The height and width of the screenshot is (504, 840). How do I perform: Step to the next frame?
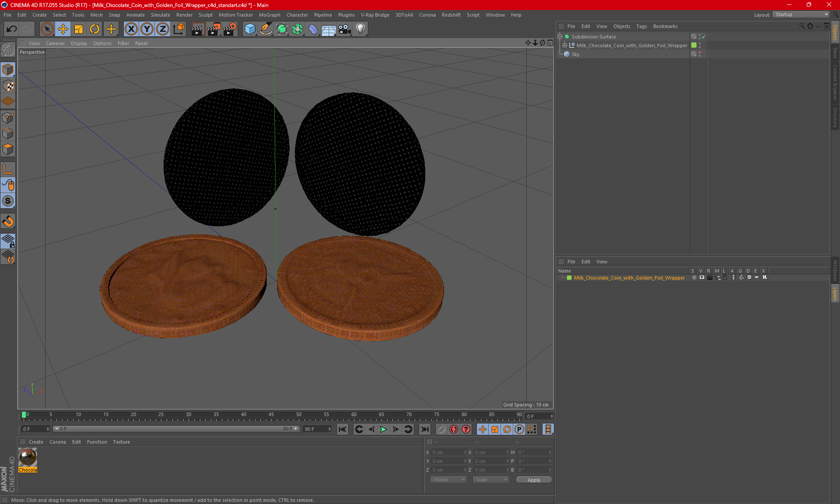pos(395,429)
